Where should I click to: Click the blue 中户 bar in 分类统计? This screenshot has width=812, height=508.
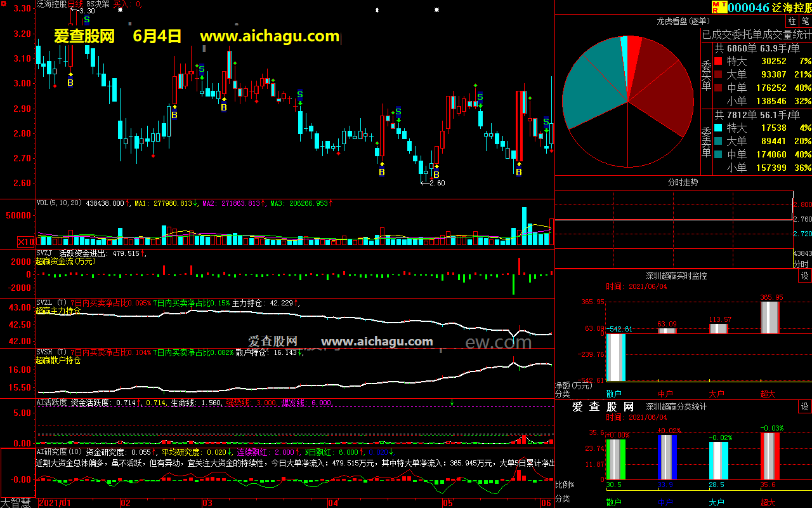[667, 457]
